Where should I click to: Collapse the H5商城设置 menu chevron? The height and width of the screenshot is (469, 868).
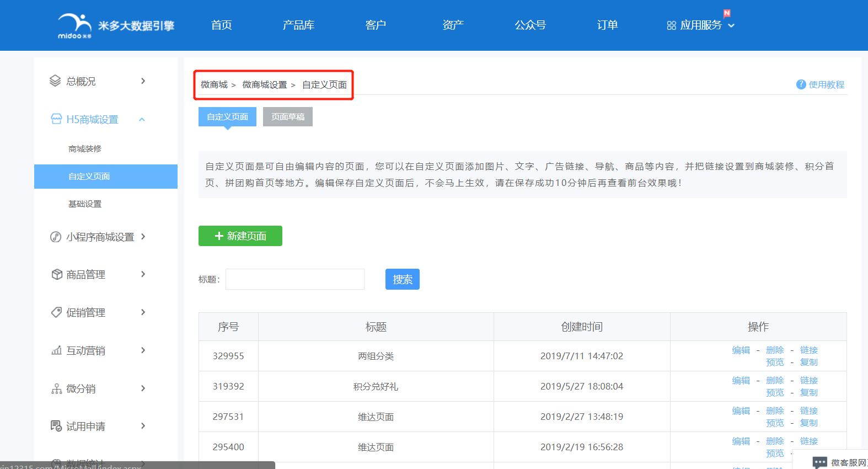(x=142, y=119)
